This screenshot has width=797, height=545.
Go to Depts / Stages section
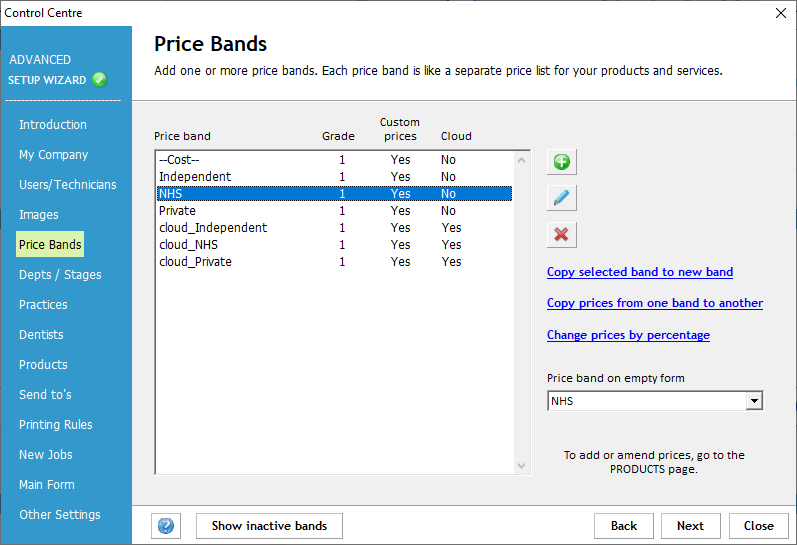click(60, 275)
